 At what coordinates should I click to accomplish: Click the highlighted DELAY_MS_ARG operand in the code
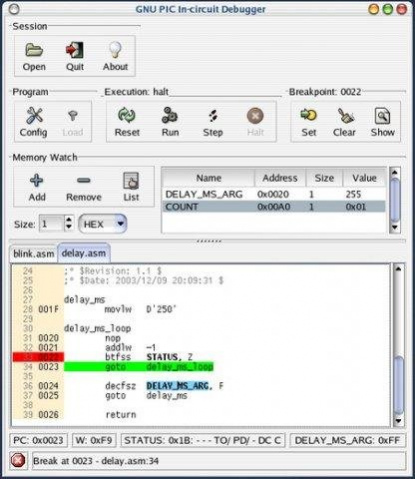coord(179,386)
